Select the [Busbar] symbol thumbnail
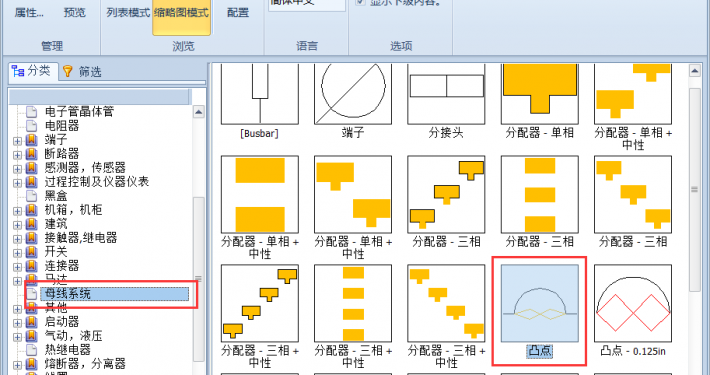The height and width of the screenshot is (375, 710). tap(260, 94)
